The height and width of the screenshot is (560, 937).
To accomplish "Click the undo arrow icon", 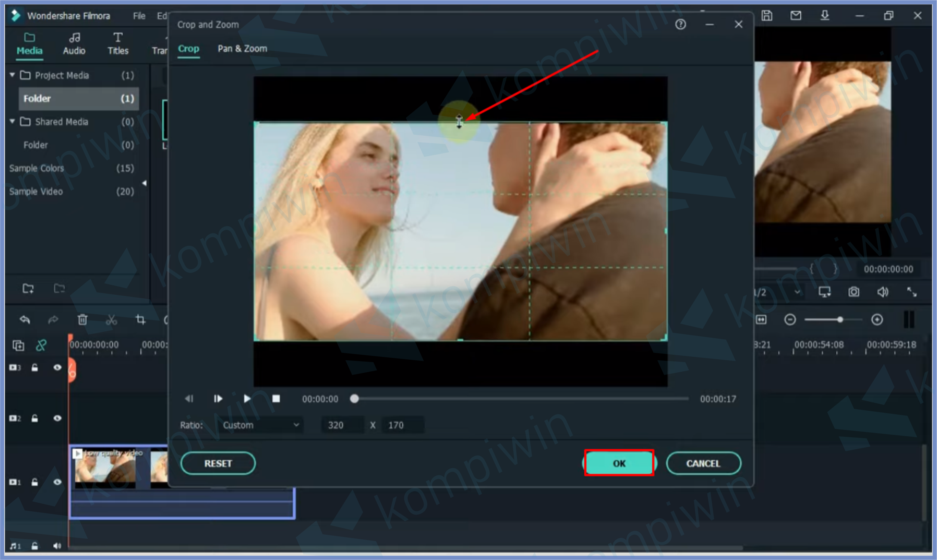I will point(25,320).
